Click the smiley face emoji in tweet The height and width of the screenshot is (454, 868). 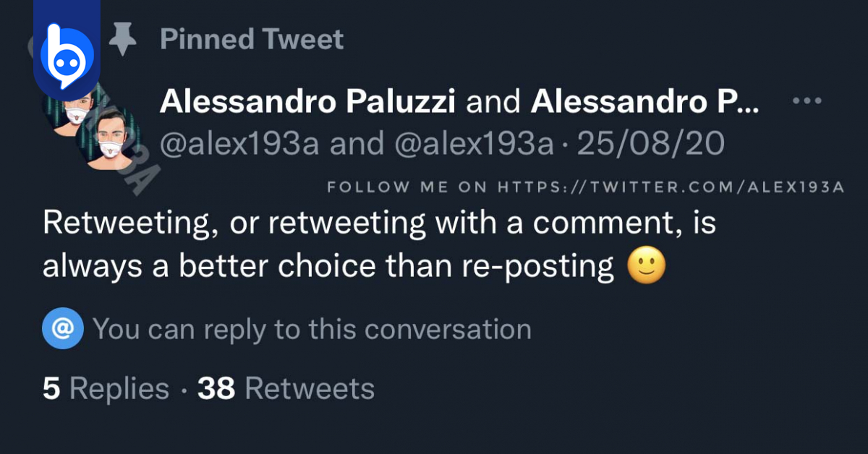(x=646, y=266)
